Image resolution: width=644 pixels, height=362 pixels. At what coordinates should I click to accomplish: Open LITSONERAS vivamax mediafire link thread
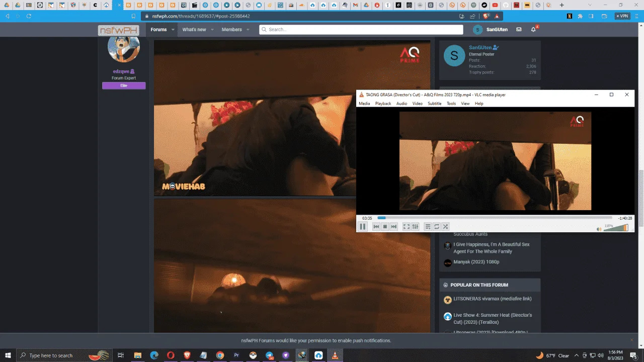pyautogui.click(x=493, y=299)
